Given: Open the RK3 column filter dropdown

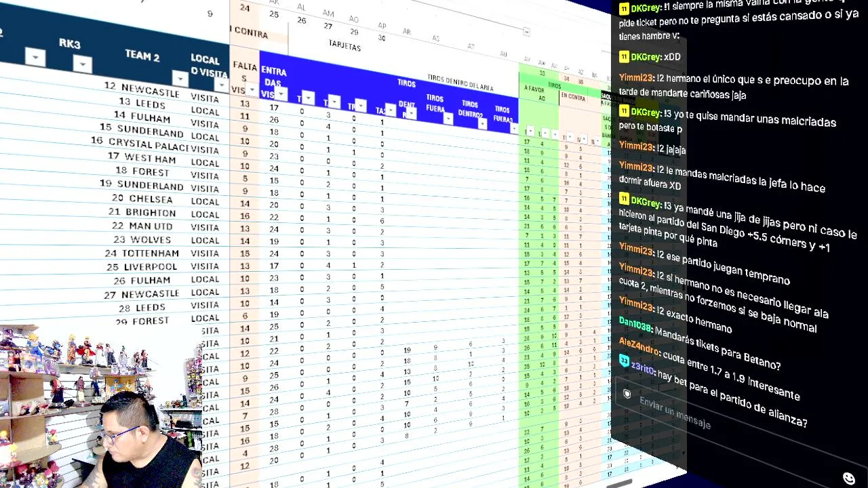Looking at the screenshot, I should coord(82,64).
